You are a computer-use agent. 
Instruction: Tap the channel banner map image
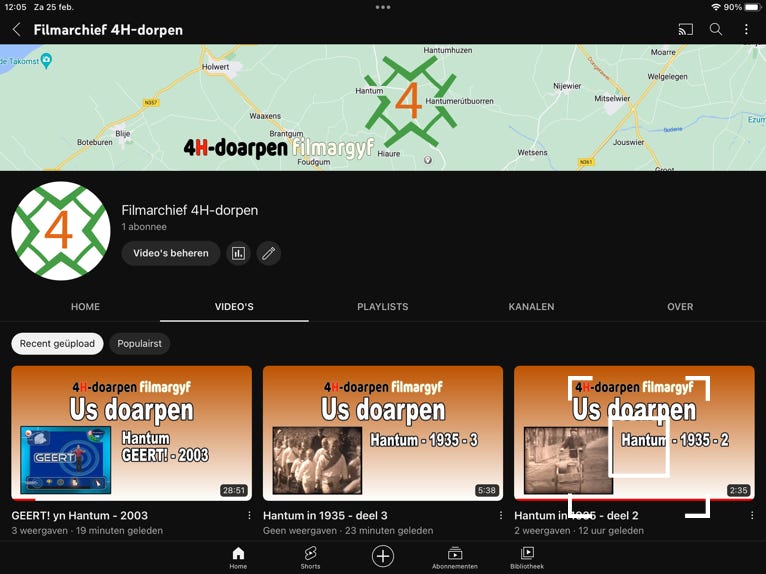(x=383, y=107)
